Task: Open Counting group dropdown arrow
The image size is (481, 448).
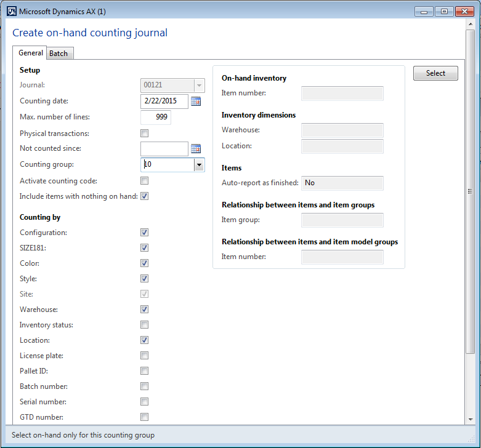Action: pos(199,165)
